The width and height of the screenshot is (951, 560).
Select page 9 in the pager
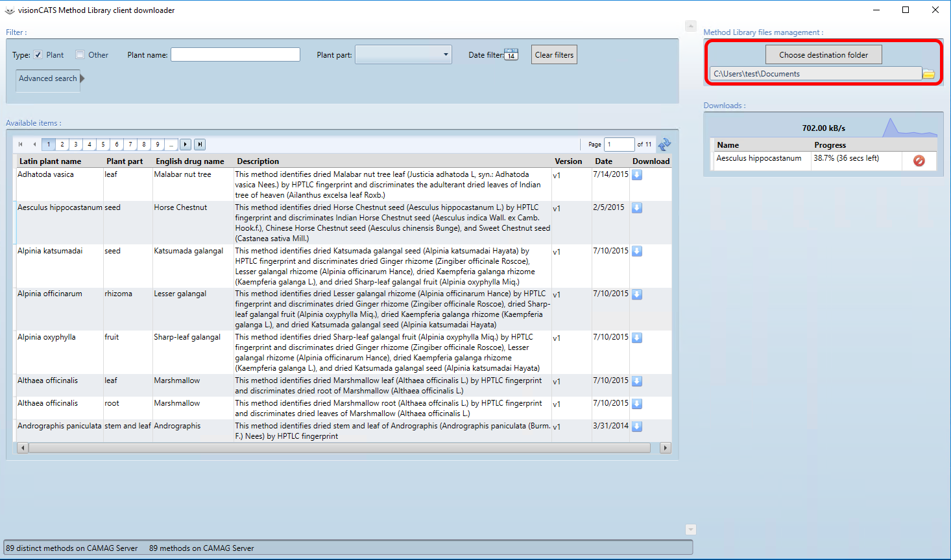pos(158,145)
